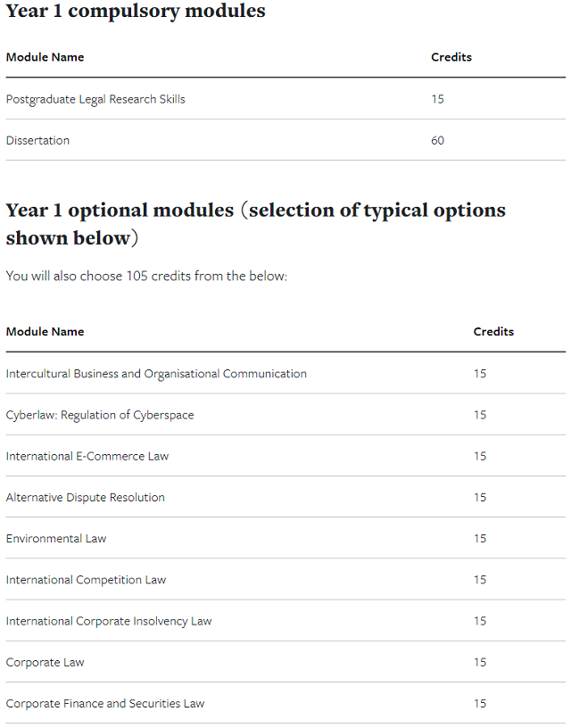This screenshot has width=571, height=728.
Task: Click Postgraduate Legal Research Skills module
Action: coord(95,99)
